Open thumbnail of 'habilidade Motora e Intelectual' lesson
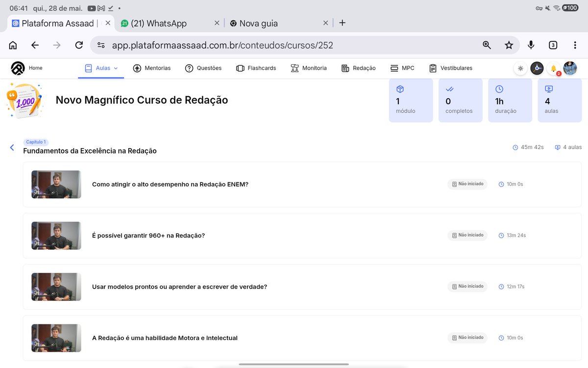The image size is (588, 368). [x=56, y=338]
